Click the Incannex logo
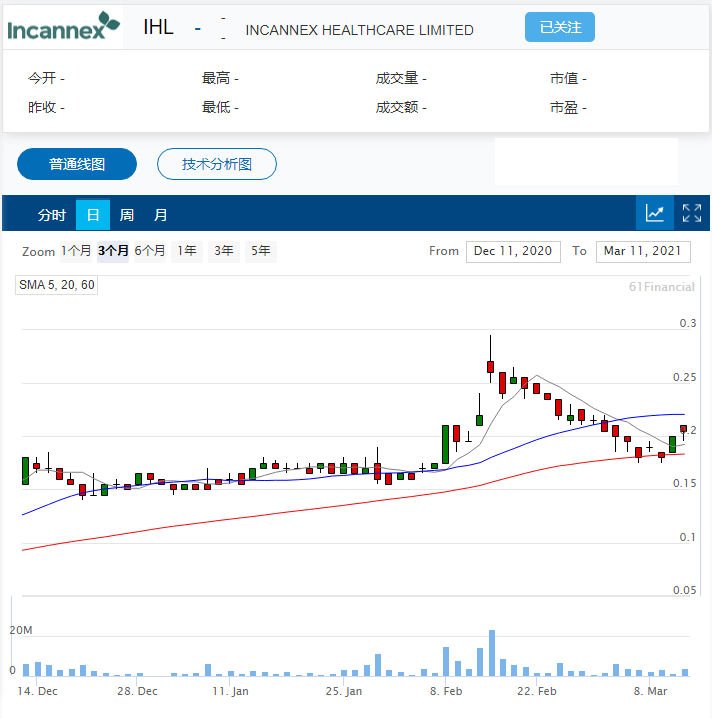 pos(63,26)
